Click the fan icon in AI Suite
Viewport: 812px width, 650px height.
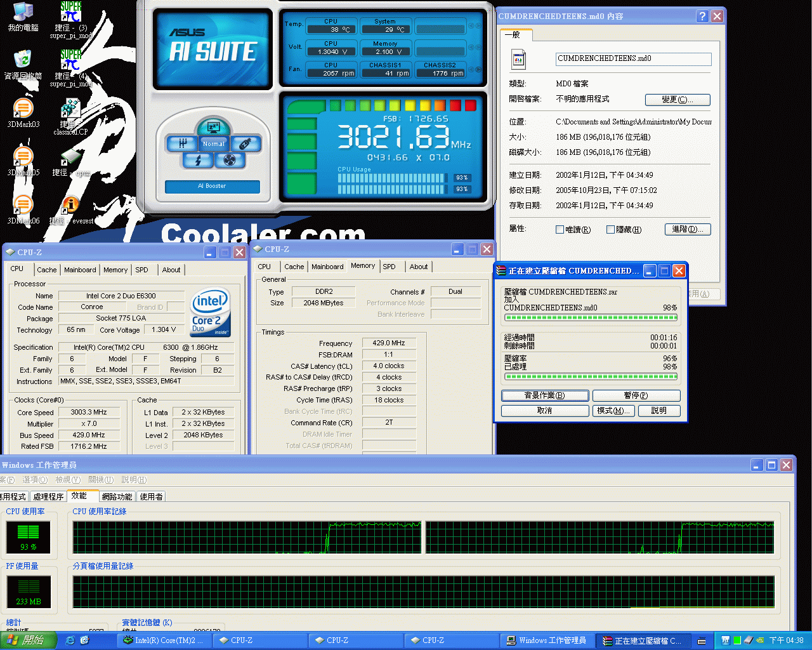(230, 161)
